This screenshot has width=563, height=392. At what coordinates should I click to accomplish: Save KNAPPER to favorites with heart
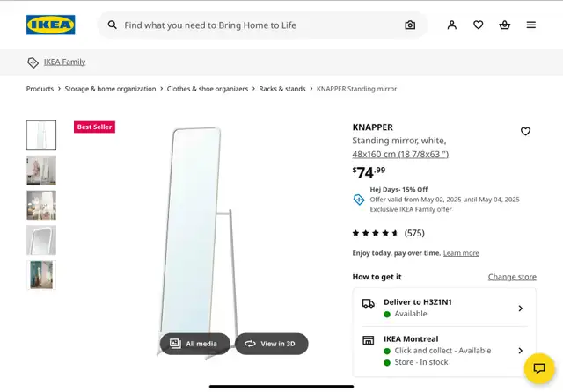click(x=525, y=131)
